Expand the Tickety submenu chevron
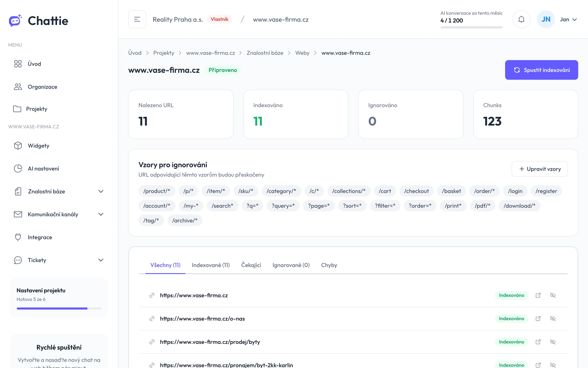 tap(101, 260)
